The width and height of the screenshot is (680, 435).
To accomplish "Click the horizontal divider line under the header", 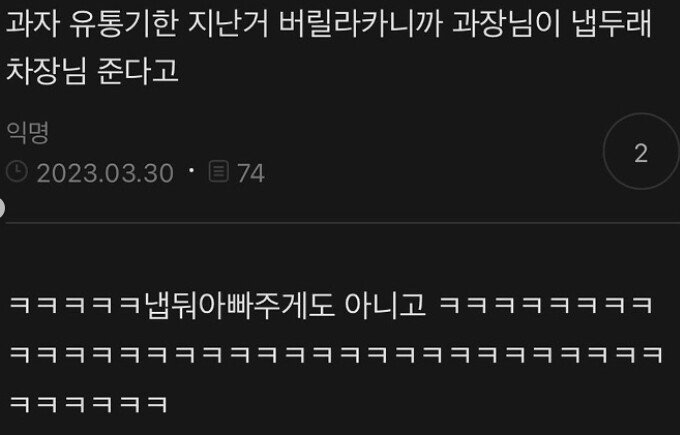I will (x=343, y=223).
